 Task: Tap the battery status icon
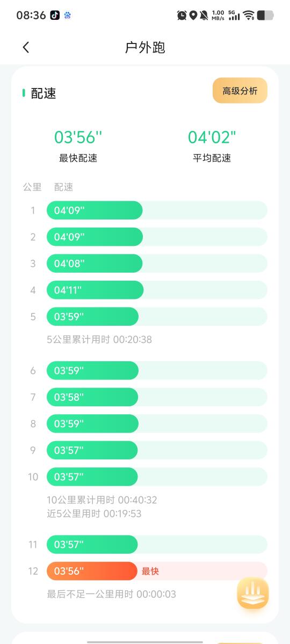click(x=265, y=16)
